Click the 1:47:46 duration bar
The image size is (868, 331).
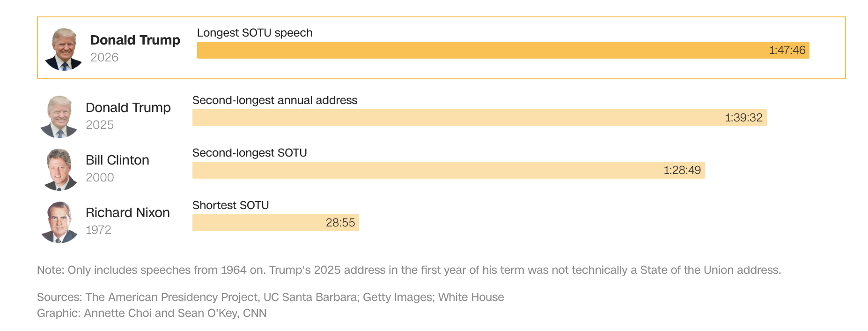tap(503, 50)
